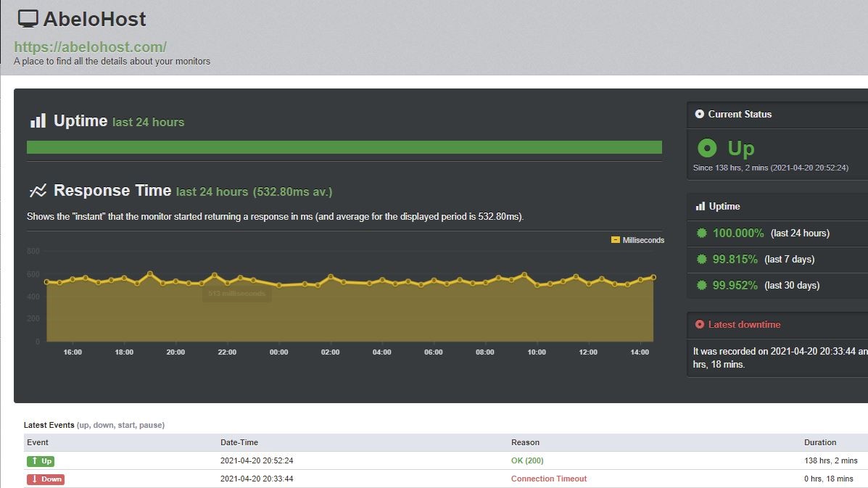Click the 99.952% last 30 days value
Viewport: 868px width, 488px height.
735,285
